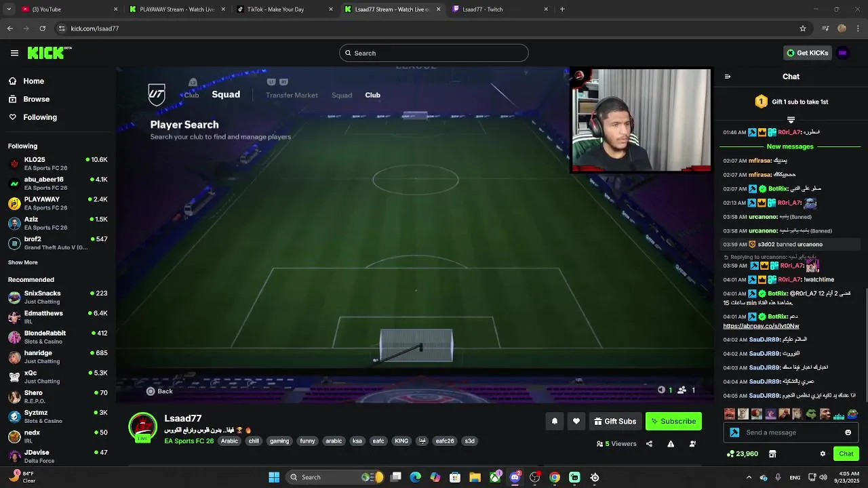
Task: Click the moderator hammer badge icon
Action: [734, 432]
